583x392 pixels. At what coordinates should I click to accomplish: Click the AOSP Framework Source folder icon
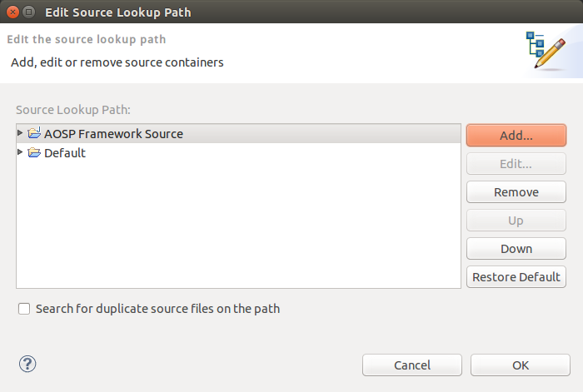[x=34, y=133]
